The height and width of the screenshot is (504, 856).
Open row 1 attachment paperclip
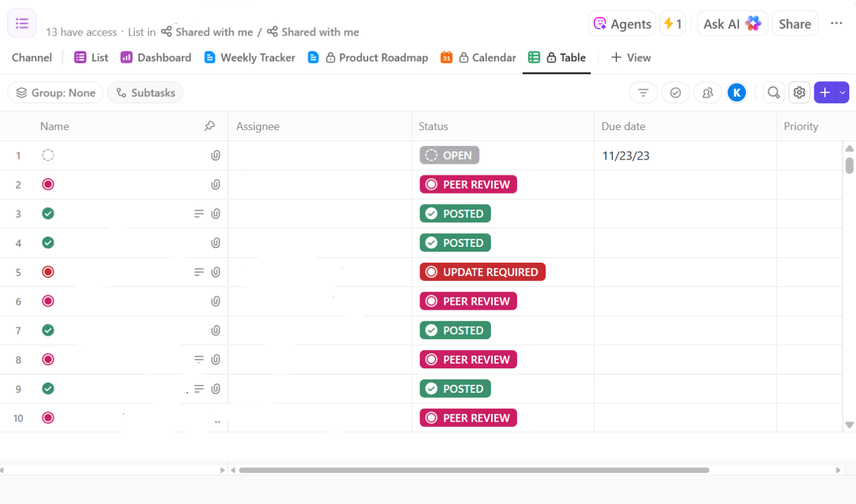pyautogui.click(x=216, y=156)
